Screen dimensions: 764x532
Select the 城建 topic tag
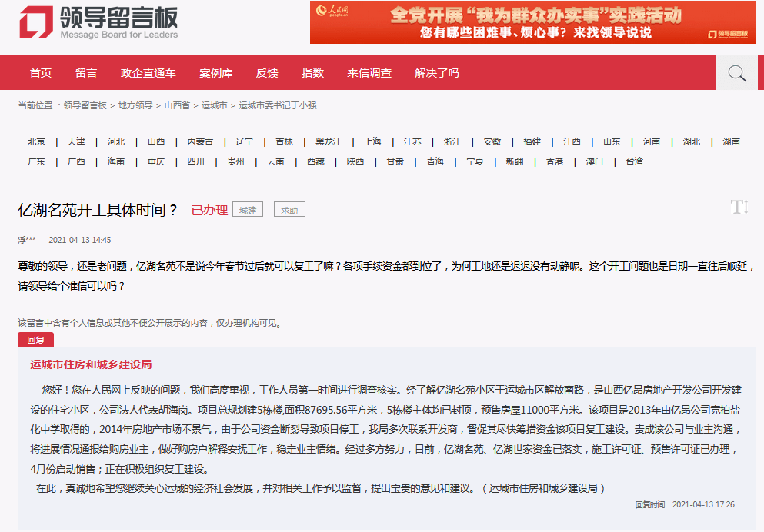pyautogui.click(x=247, y=208)
